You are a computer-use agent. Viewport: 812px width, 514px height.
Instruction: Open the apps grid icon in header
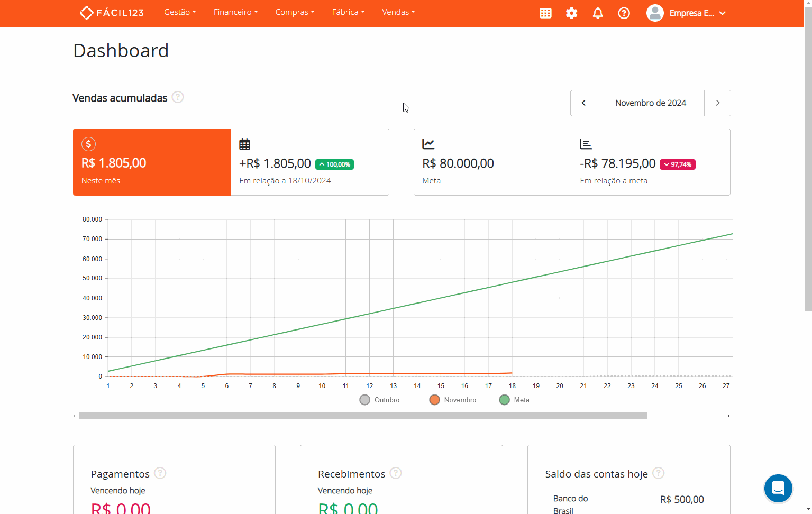coord(545,13)
